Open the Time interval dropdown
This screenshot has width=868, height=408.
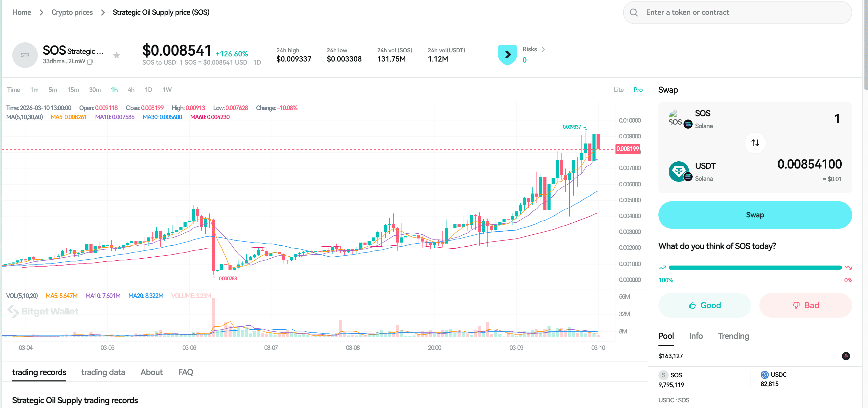(x=14, y=90)
